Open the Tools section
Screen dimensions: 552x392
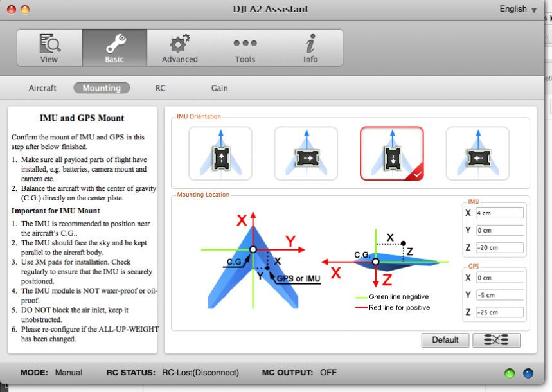[x=245, y=48]
